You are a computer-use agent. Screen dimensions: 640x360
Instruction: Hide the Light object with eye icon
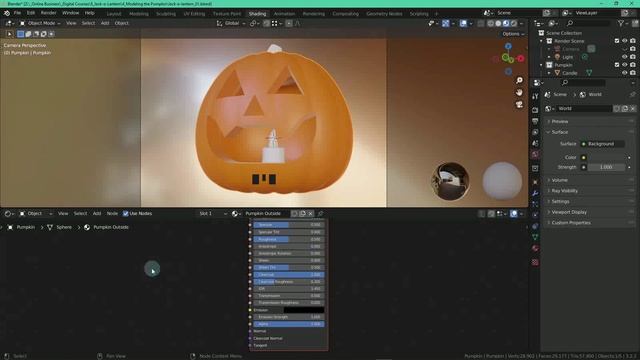point(624,57)
